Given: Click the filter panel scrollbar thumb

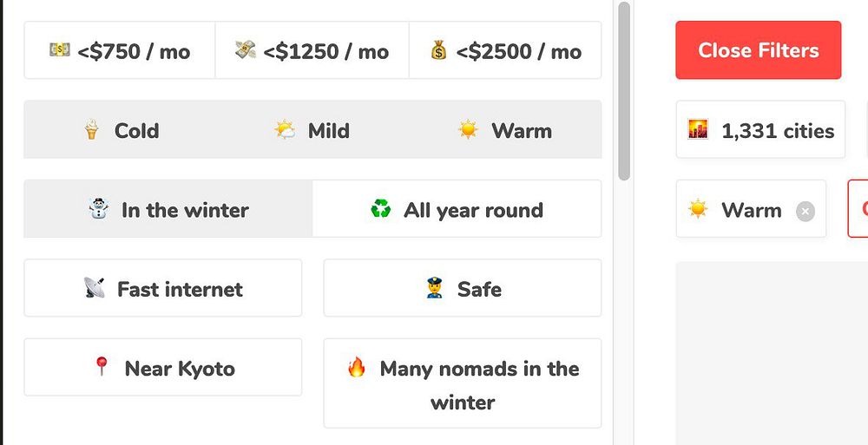Looking at the screenshot, I should [623, 91].
